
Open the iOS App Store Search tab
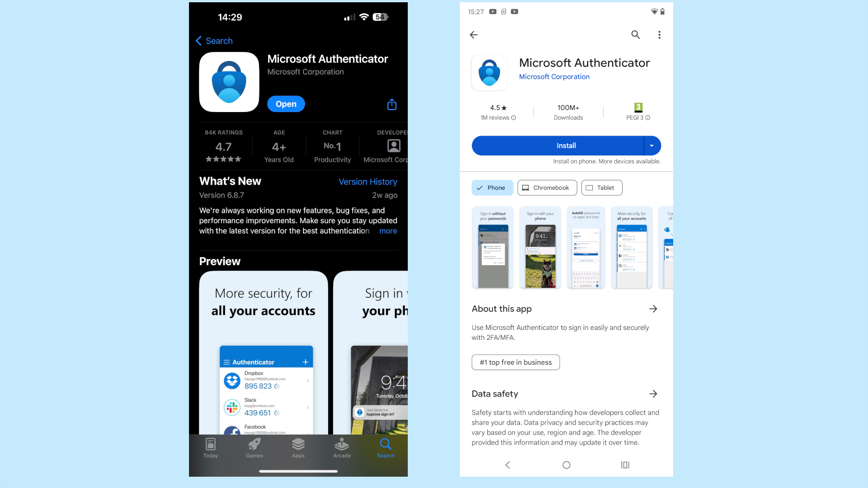[385, 448]
